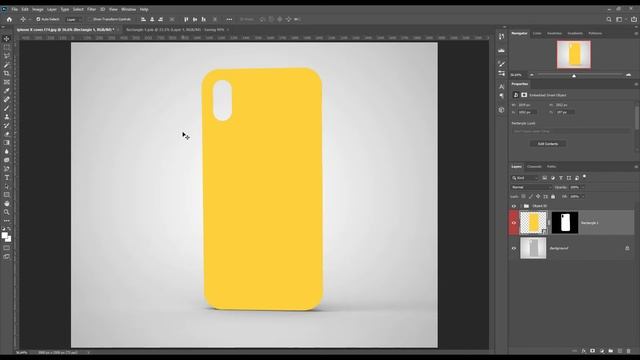Open the File menu

[14, 9]
